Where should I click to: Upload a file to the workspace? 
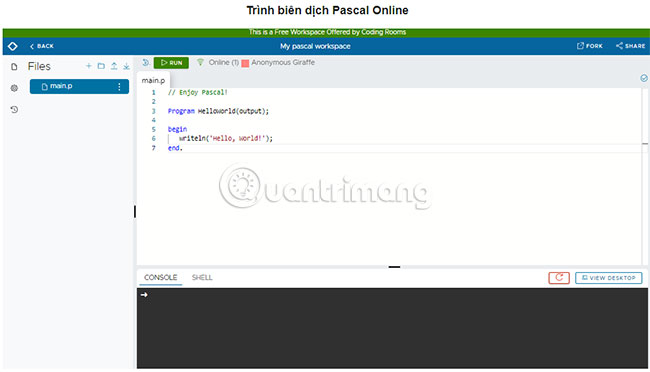tap(114, 66)
